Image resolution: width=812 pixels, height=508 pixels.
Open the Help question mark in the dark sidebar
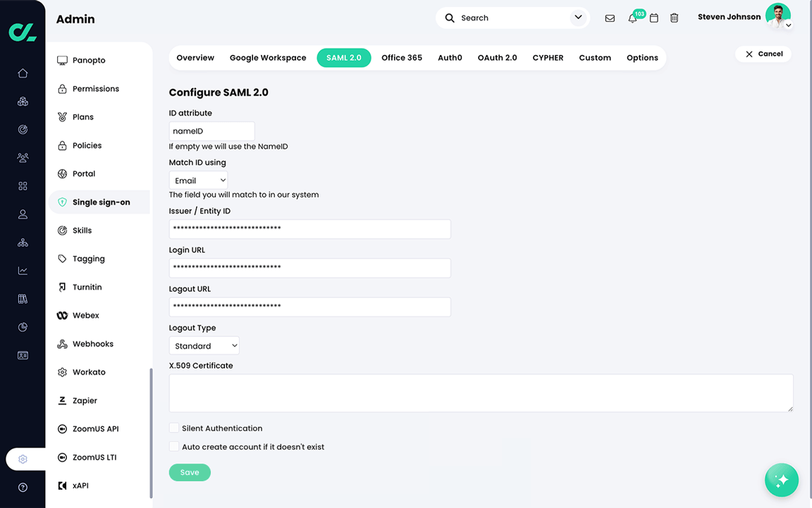(22, 487)
